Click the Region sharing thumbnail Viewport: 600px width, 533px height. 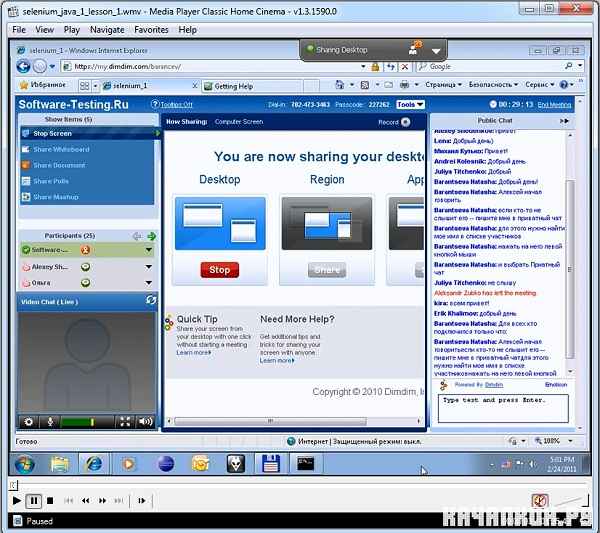click(x=327, y=223)
